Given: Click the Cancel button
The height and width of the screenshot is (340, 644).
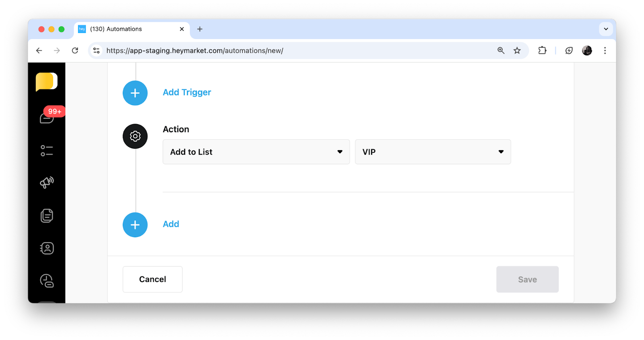Looking at the screenshot, I should 153,279.
